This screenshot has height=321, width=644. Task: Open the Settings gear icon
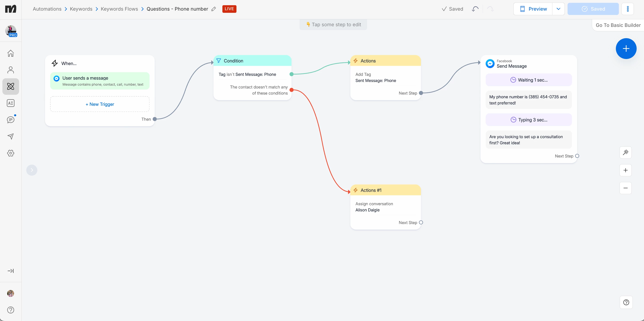10,153
